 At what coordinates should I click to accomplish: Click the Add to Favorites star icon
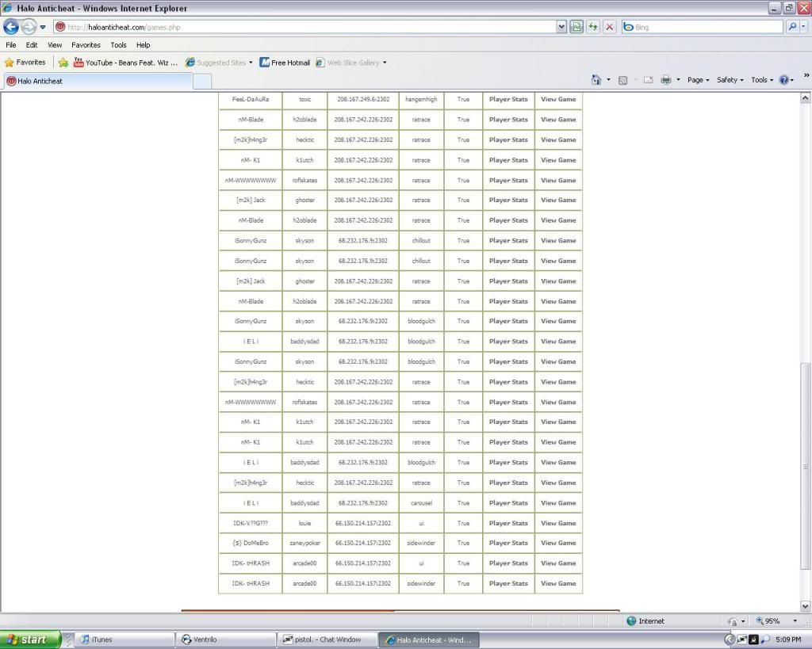[63, 63]
